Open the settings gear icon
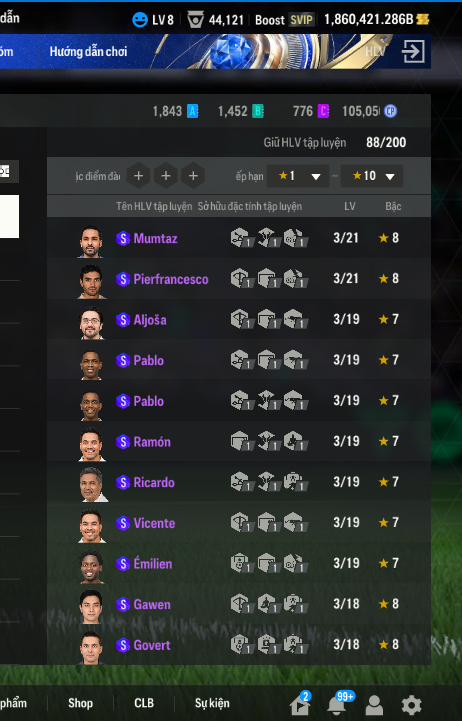 click(411, 705)
